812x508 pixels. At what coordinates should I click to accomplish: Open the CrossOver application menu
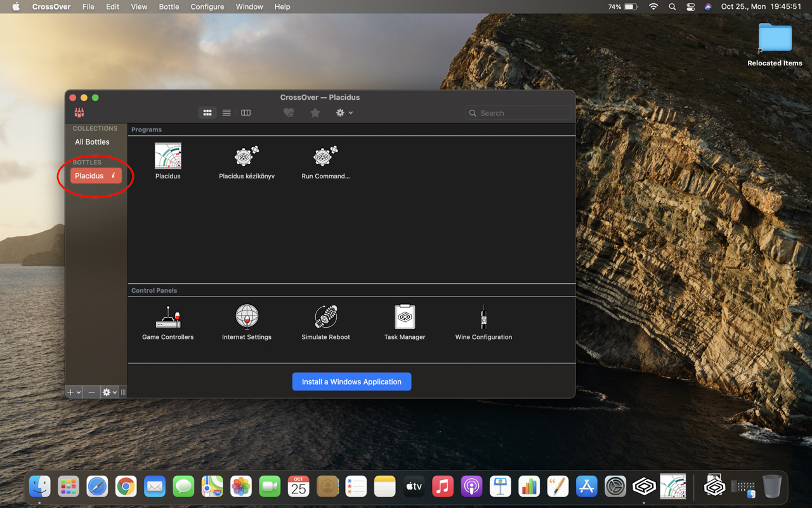tap(51, 7)
